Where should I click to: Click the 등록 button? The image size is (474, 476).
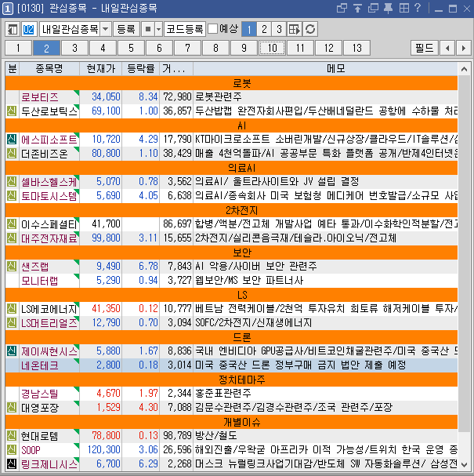coord(126,29)
